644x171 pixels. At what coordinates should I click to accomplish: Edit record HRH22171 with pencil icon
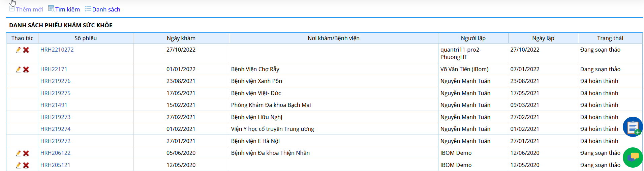[18, 69]
